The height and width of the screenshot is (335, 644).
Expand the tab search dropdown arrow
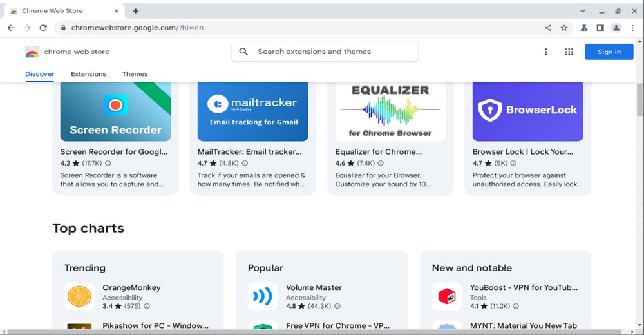coord(582,11)
